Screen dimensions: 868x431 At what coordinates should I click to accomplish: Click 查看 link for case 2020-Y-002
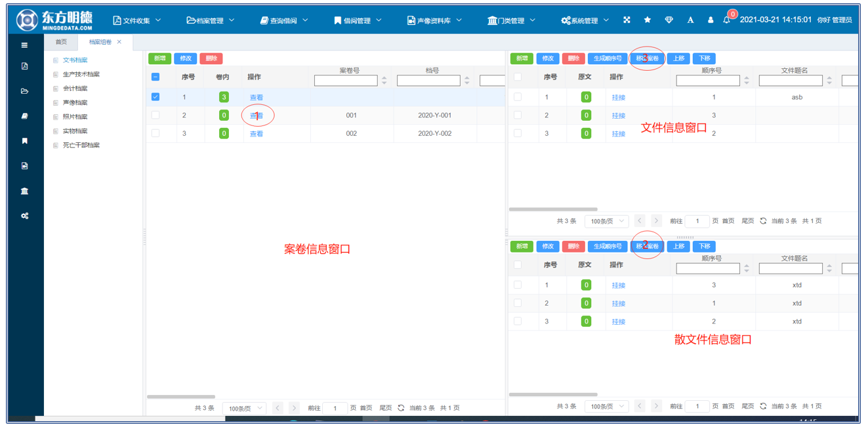click(x=256, y=134)
